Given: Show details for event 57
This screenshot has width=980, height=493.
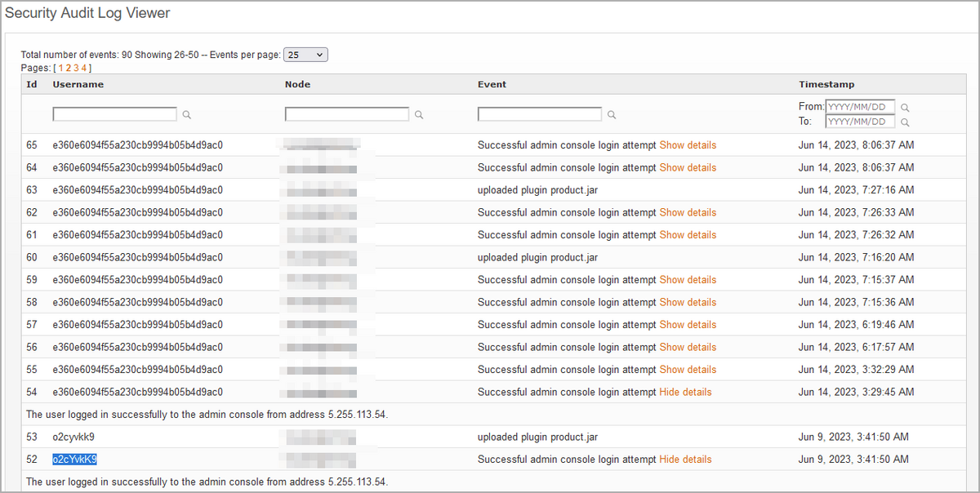Looking at the screenshot, I should pyautogui.click(x=687, y=324).
